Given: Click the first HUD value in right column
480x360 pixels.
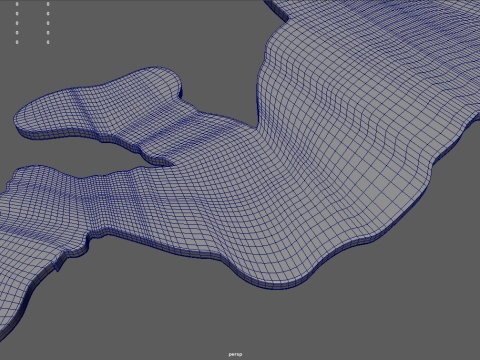Looking at the screenshot, I should coord(48,4).
